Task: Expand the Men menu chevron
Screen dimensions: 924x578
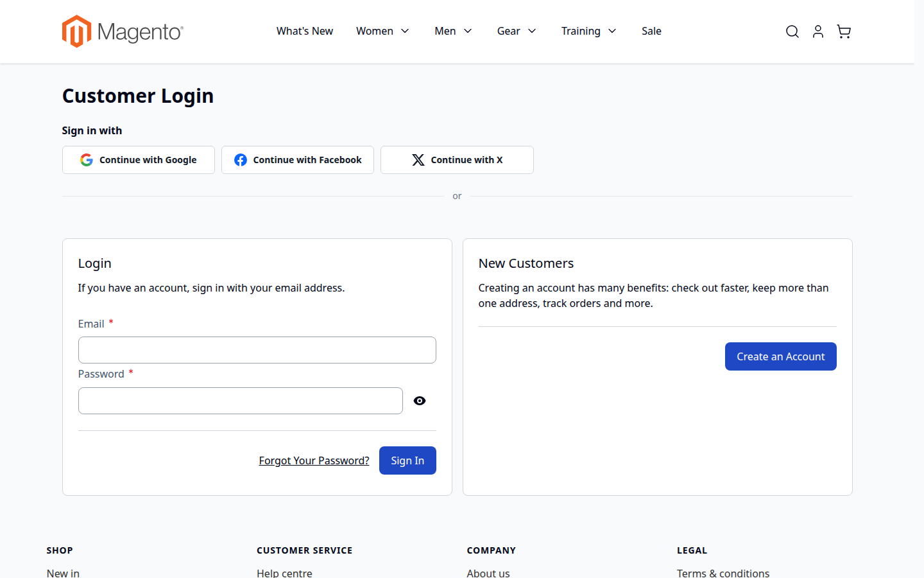Action: pyautogui.click(x=468, y=31)
